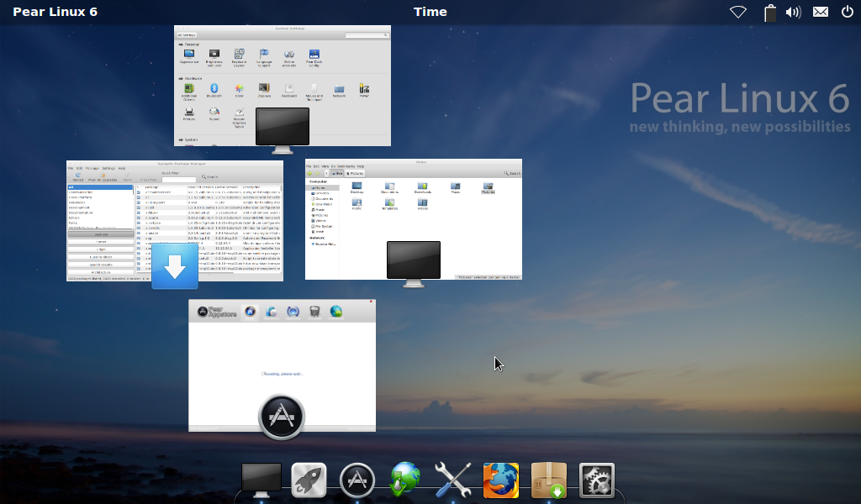Open Color in System Settings window
This screenshot has height=504, width=861.
coord(240,91)
